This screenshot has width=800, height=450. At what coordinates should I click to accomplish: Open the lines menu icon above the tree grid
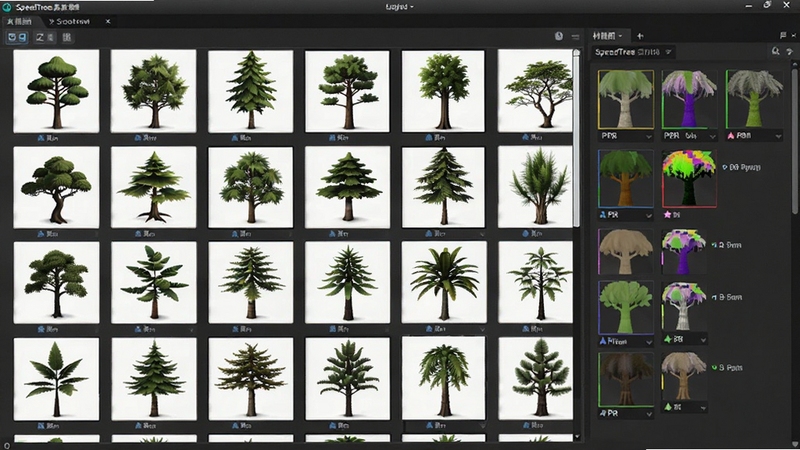click(576, 37)
